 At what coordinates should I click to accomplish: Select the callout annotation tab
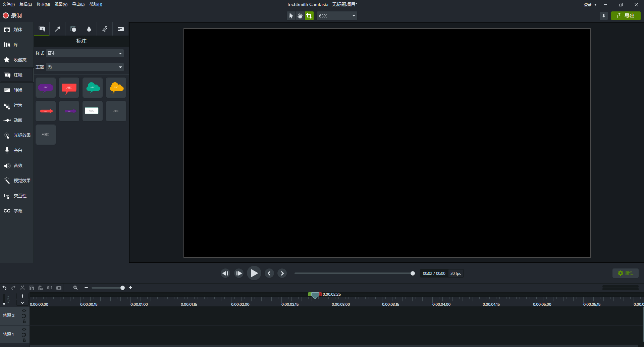coord(42,29)
